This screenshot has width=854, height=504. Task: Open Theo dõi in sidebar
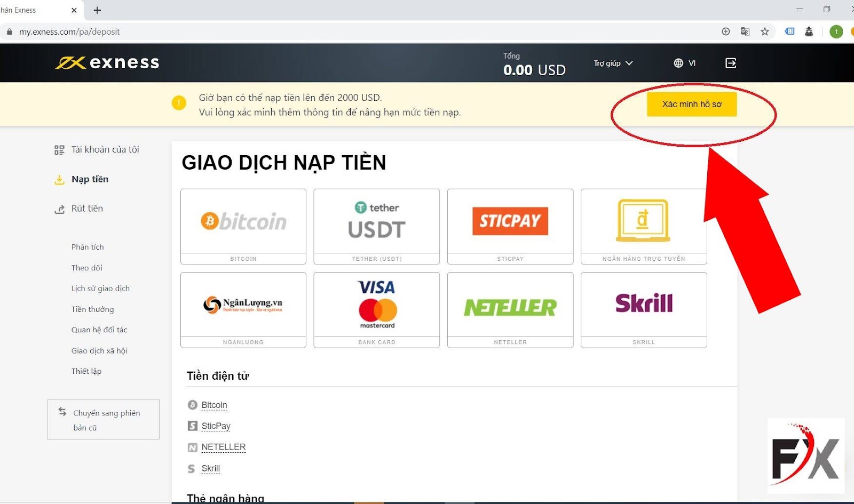[87, 268]
